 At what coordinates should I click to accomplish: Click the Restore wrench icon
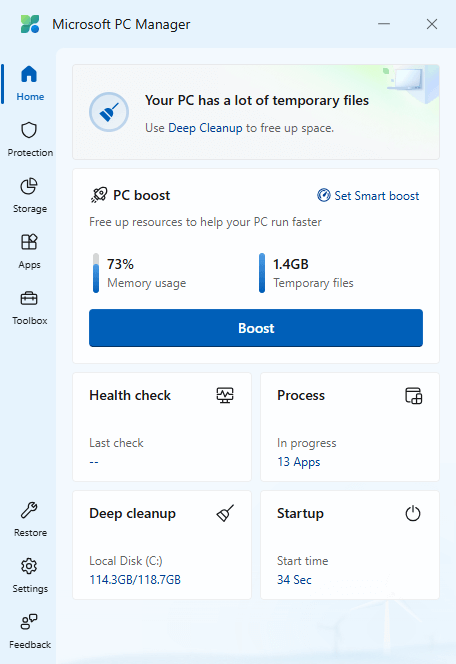[x=29, y=511]
